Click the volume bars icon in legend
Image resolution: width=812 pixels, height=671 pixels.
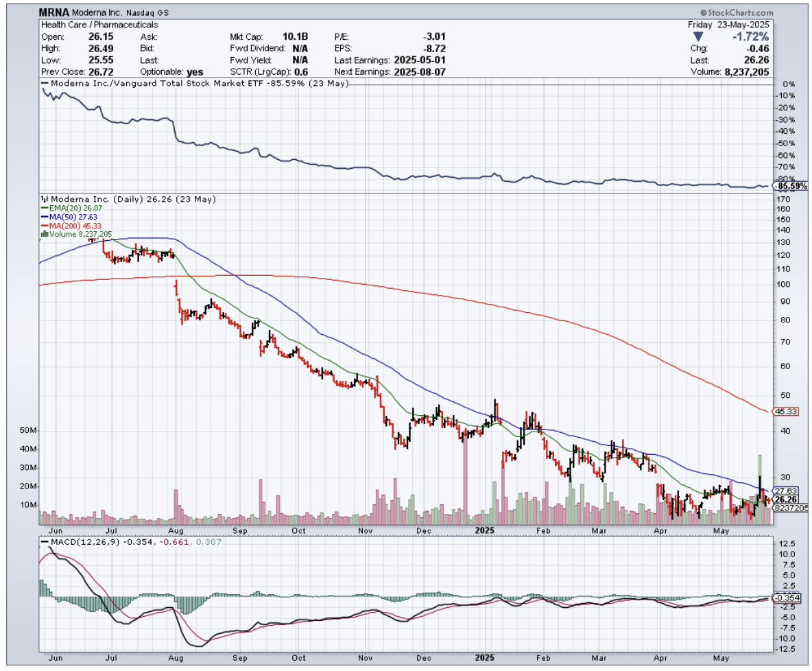pyautogui.click(x=45, y=234)
